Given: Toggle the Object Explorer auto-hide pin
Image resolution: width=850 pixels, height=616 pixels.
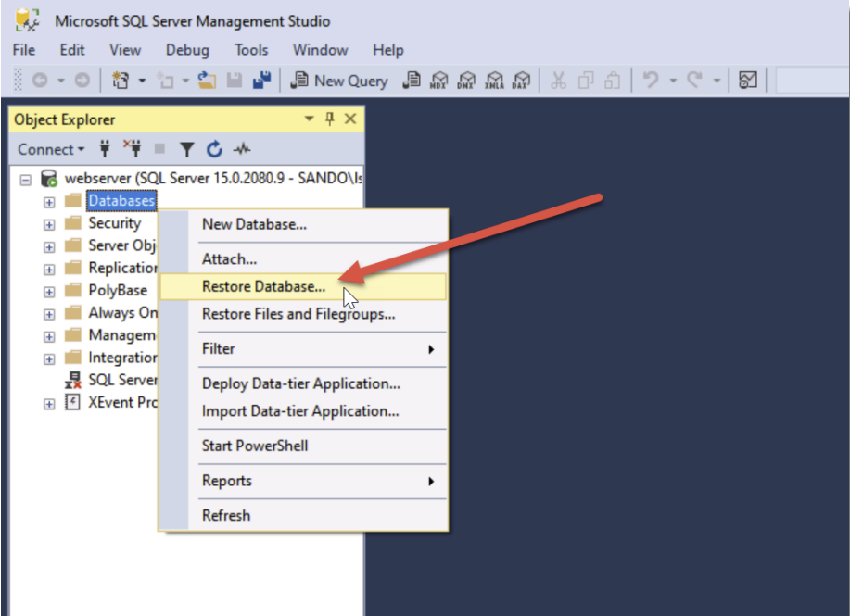Looking at the screenshot, I should [330, 119].
